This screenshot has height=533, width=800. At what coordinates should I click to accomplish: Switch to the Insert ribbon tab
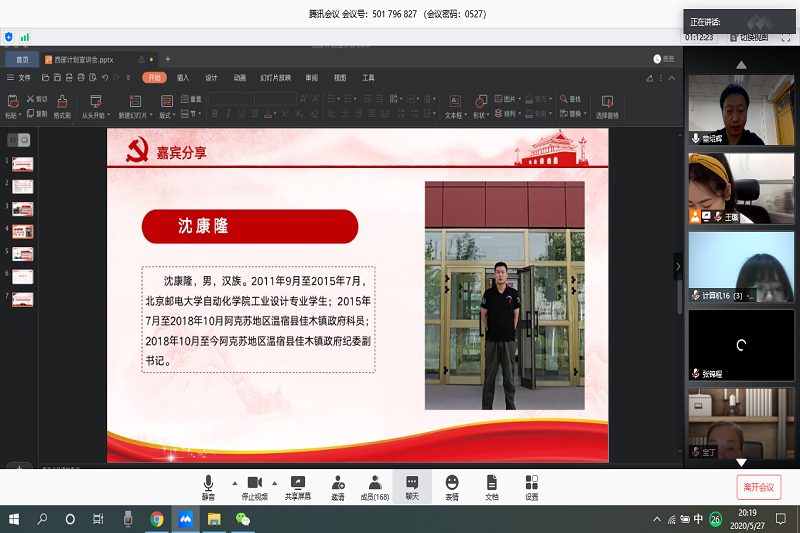(x=183, y=77)
